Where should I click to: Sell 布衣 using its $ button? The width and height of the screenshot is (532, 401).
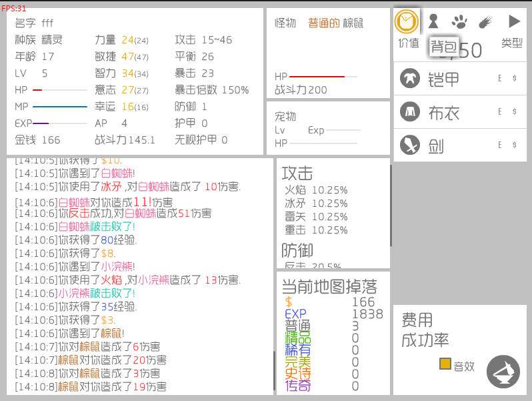pos(515,111)
